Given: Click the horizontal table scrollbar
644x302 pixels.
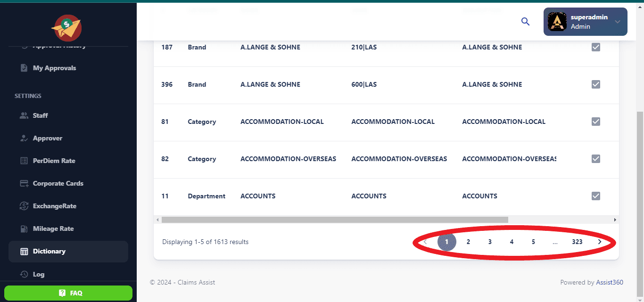Looking at the screenshot, I should coord(335,220).
